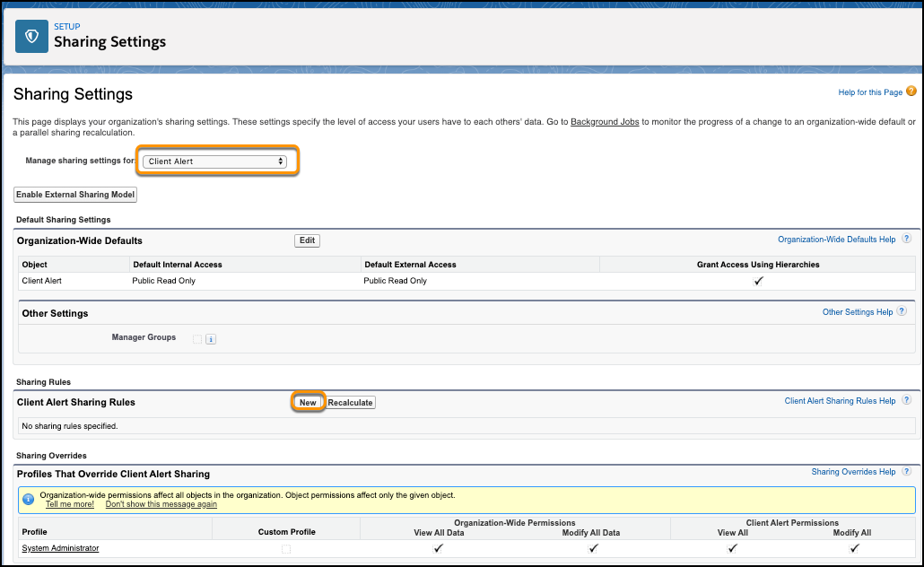Click the Sharing Overrides Help question icon
924x567 pixels.
point(906,472)
